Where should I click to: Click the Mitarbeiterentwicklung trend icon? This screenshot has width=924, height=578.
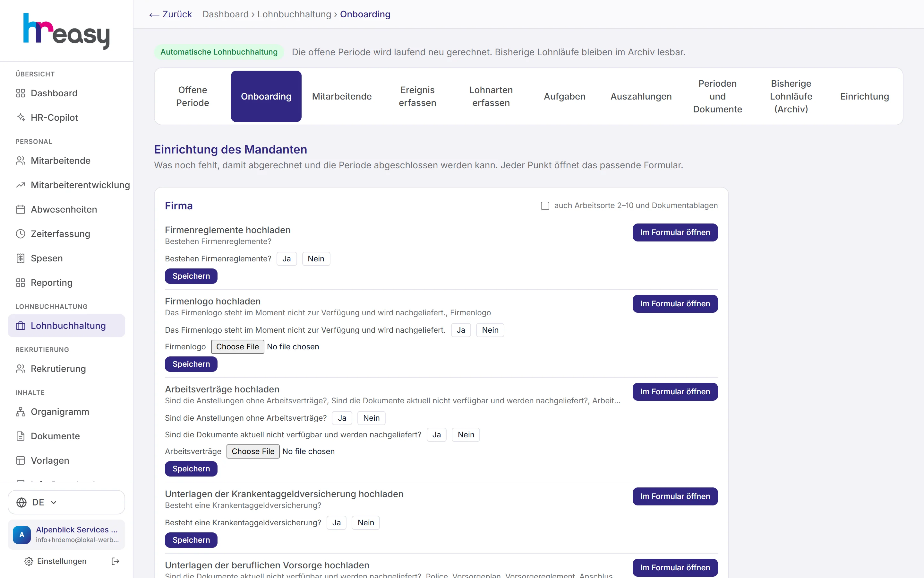pyautogui.click(x=21, y=185)
